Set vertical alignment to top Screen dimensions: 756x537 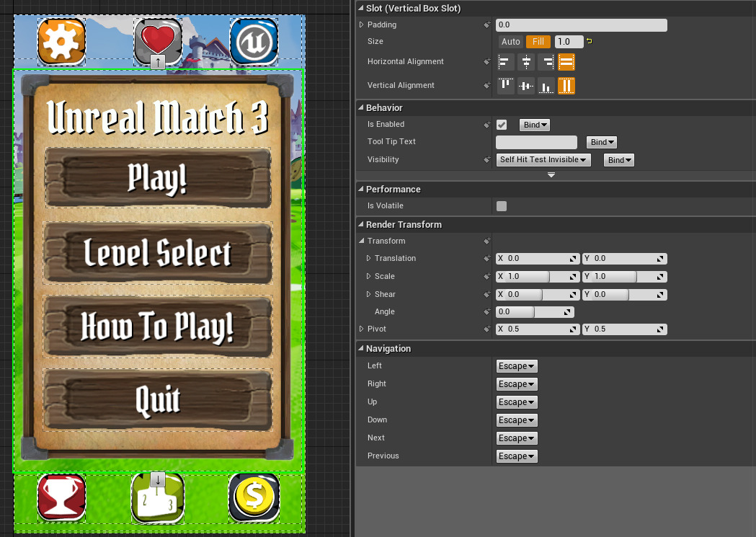505,86
